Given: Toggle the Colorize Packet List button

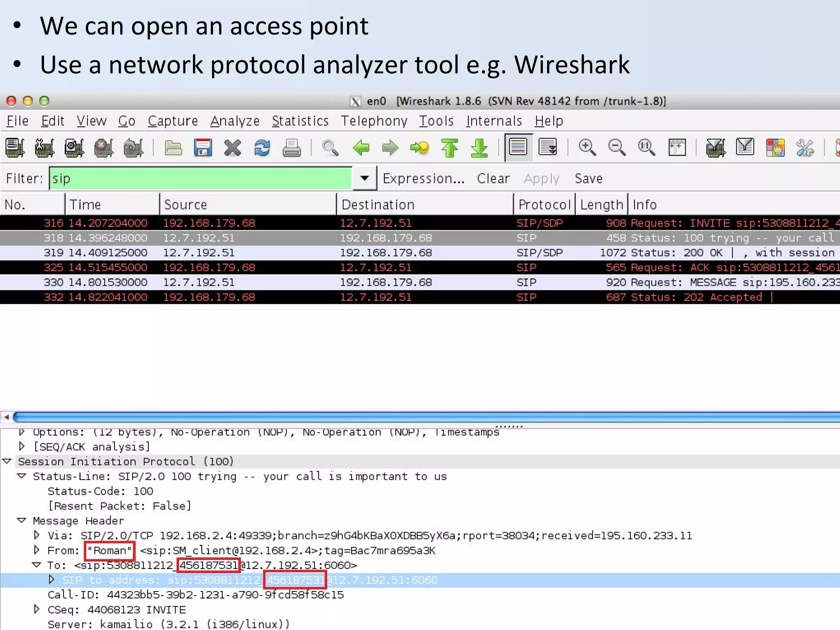Looking at the screenshot, I should pyautogui.click(x=518, y=147).
